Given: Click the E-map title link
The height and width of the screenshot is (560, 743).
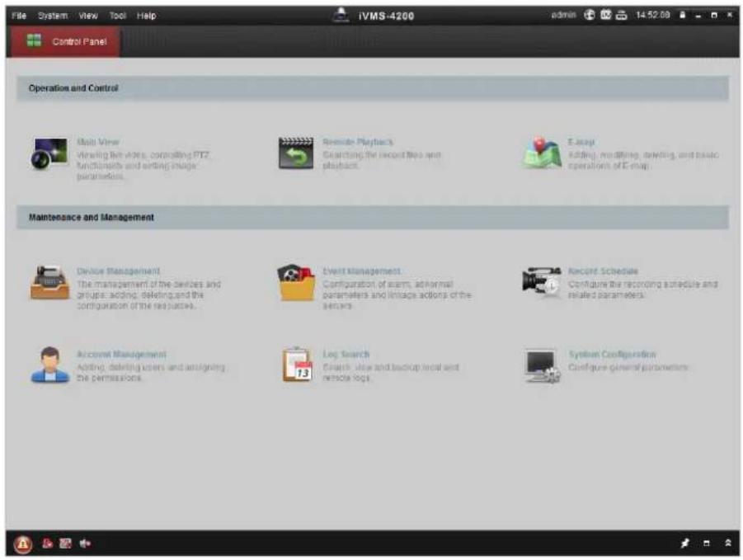Looking at the screenshot, I should click(x=581, y=142).
